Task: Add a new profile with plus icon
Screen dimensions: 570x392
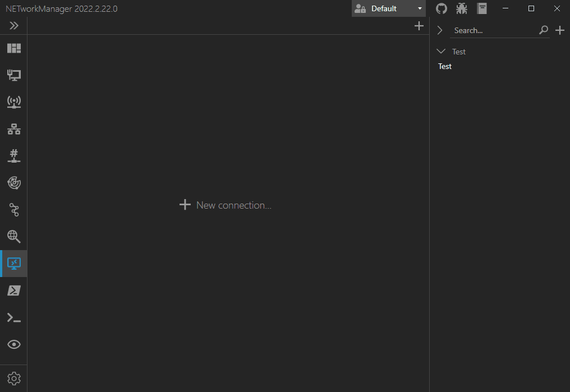Action: click(x=560, y=30)
